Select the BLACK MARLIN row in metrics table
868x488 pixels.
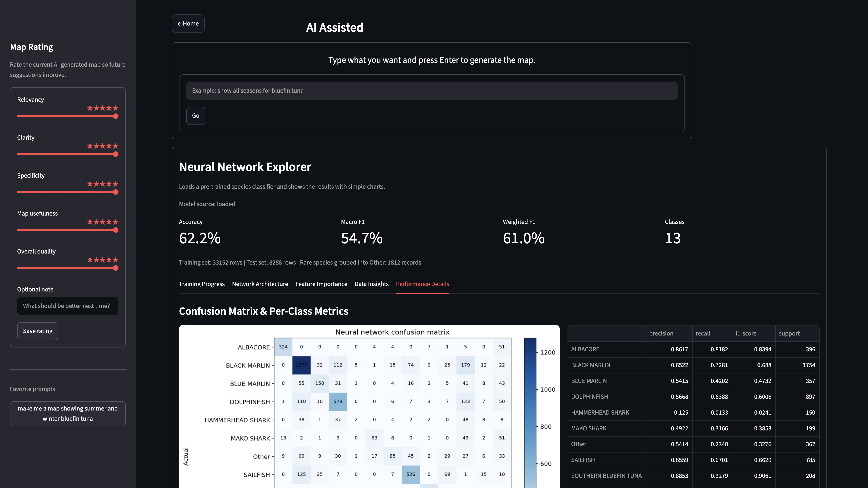(693, 365)
